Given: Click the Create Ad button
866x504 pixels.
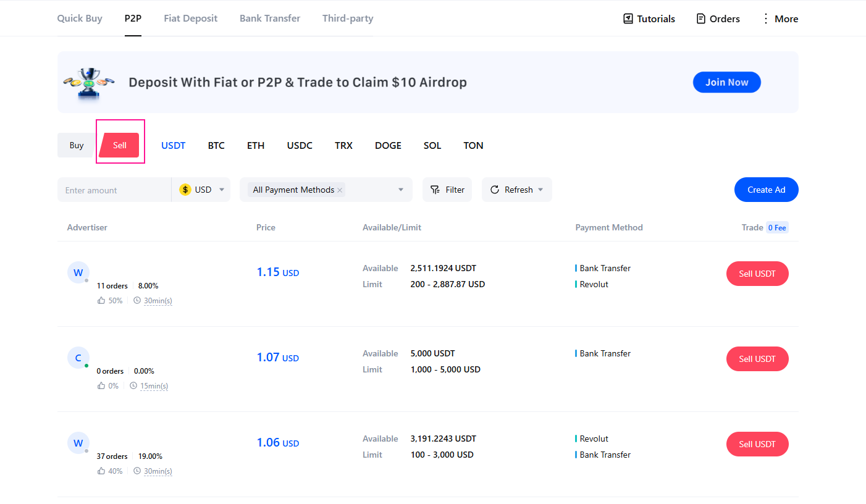Looking at the screenshot, I should point(766,190).
